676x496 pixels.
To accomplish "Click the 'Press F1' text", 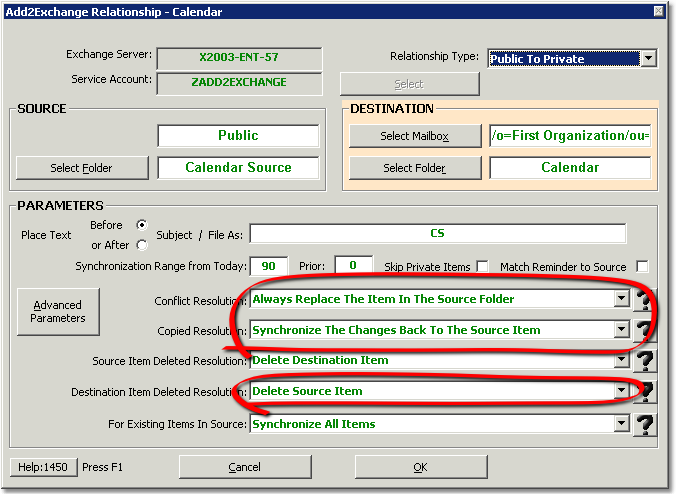I will (103, 467).
